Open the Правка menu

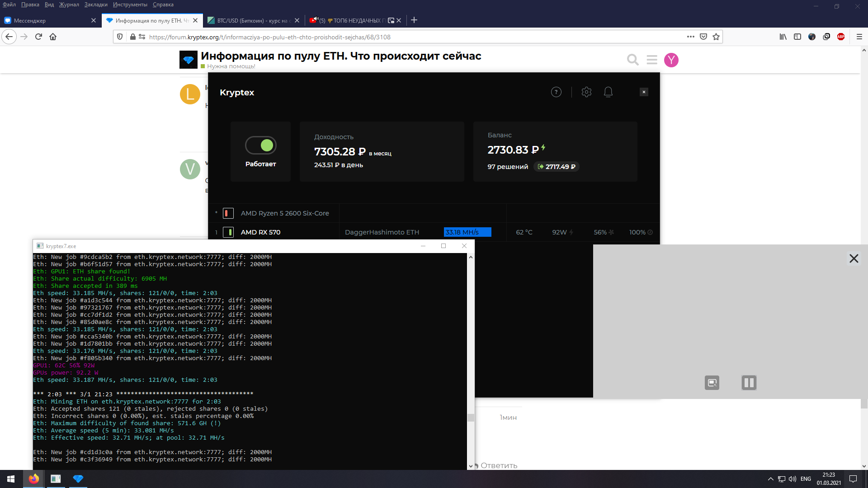coord(30,5)
